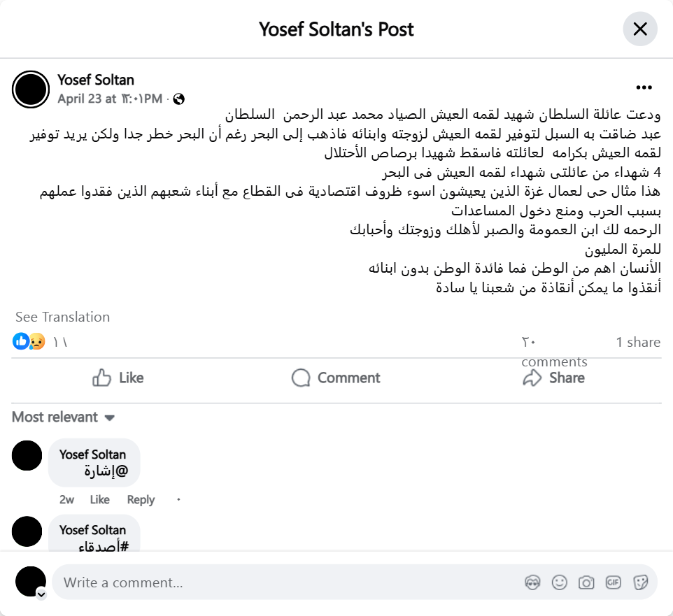Viewport: 673px width, 616px height.
Task: Switch commenting identity via avatar arrow
Action: tap(41, 594)
